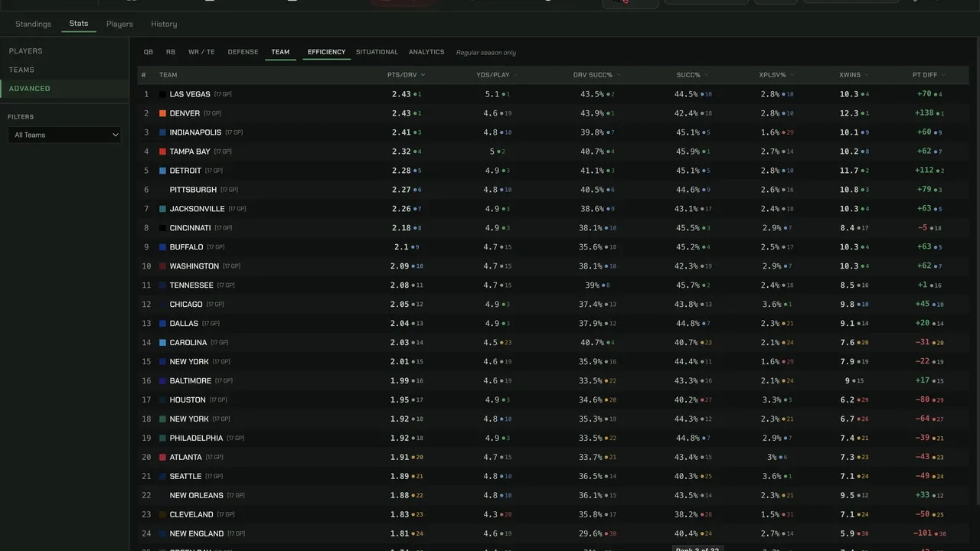This screenshot has width=980, height=551.
Task: Select the Stats tab
Action: 79,24
